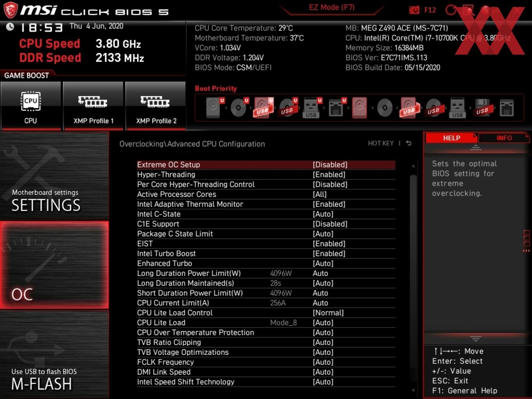Image resolution: width=532 pixels, height=399 pixels.
Task: Select the legacy USB hard disk boot icon
Action: pos(409,108)
